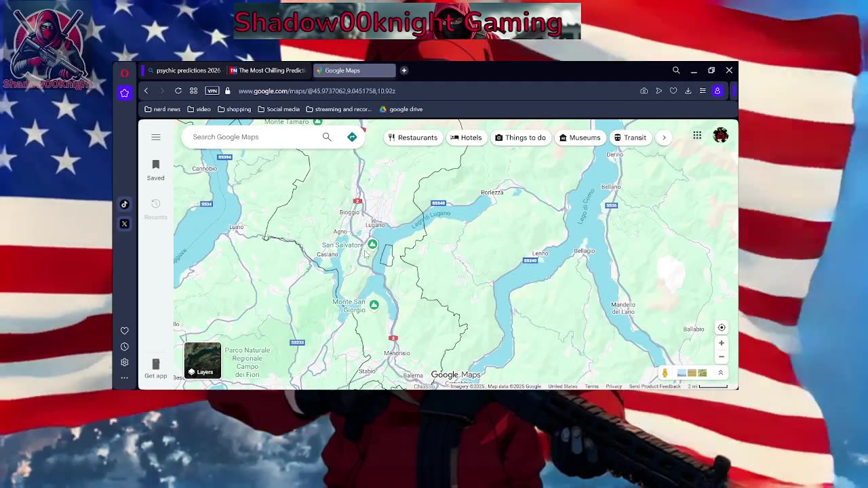Open the Google Maps hamburger menu
The image size is (868, 488).
coord(155,137)
